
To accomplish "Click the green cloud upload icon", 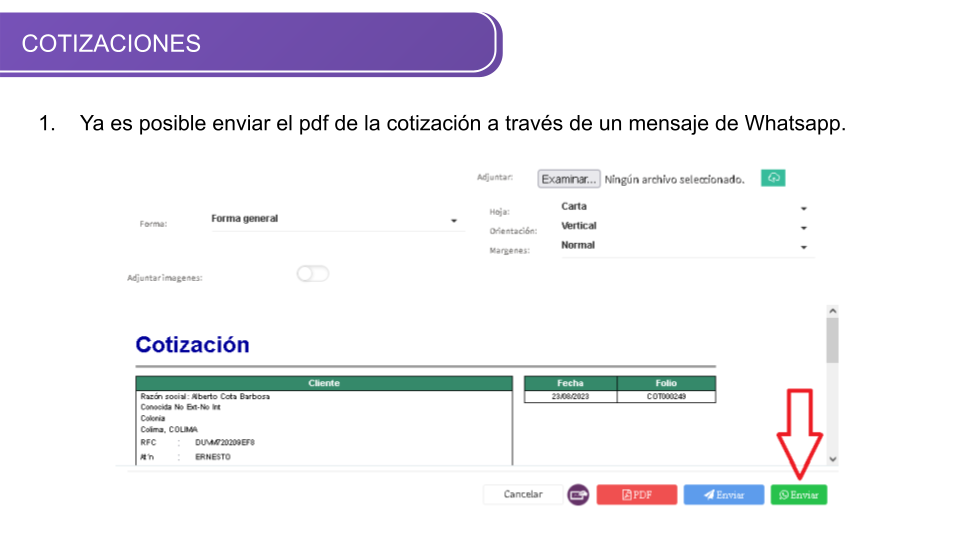I will [x=773, y=178].
